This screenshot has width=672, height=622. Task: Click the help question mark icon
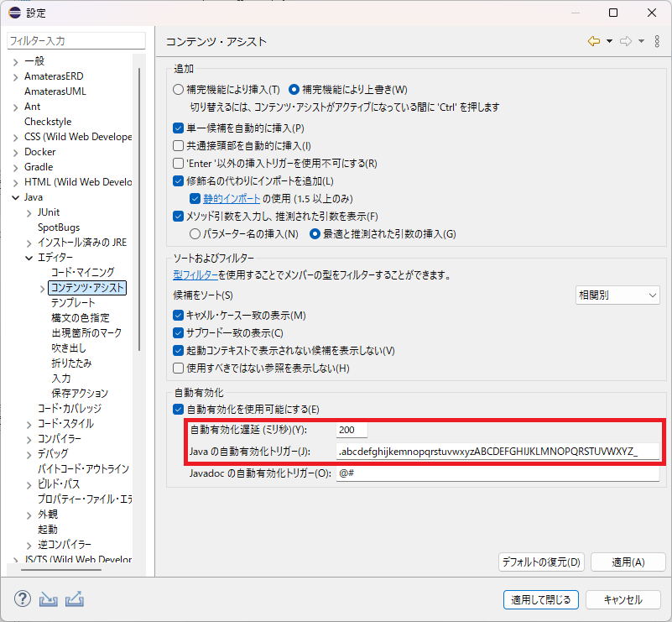tap(23, 599)
